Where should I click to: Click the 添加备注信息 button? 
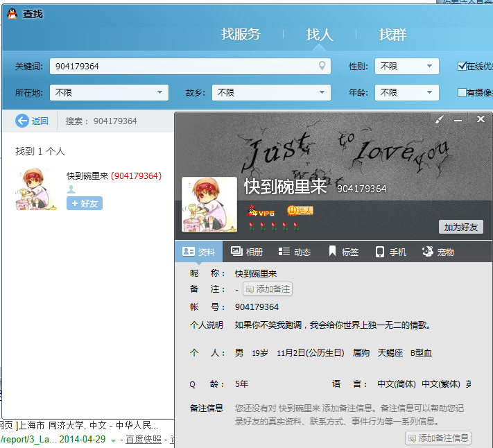pos(438,438)
